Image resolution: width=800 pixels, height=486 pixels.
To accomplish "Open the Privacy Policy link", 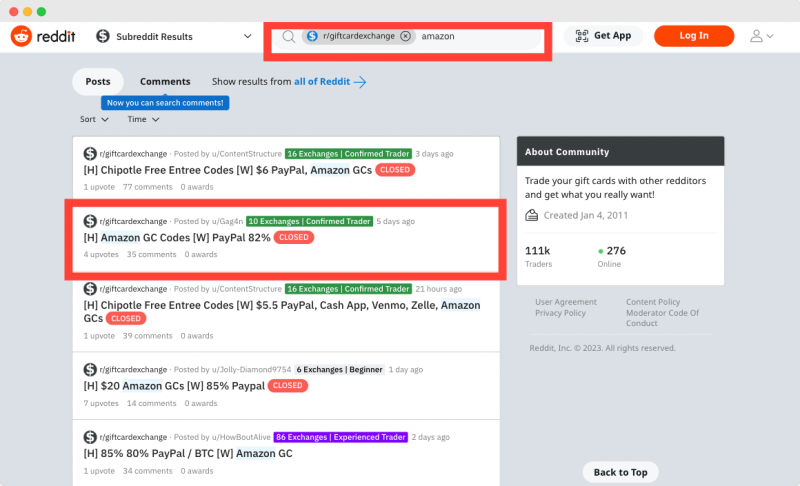I will point(560,313).
